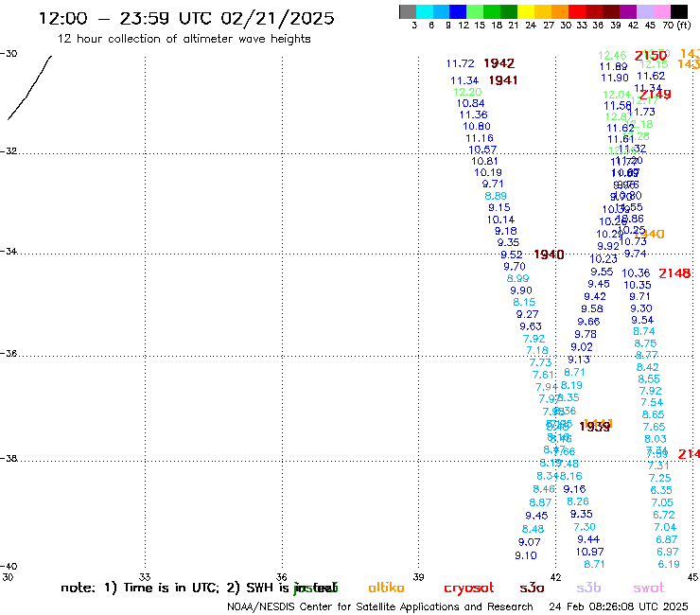This screenshot has width=700, height=615.
Task: Select the bright red 33 ft legend swatch
Action: [x=577, y=12]
